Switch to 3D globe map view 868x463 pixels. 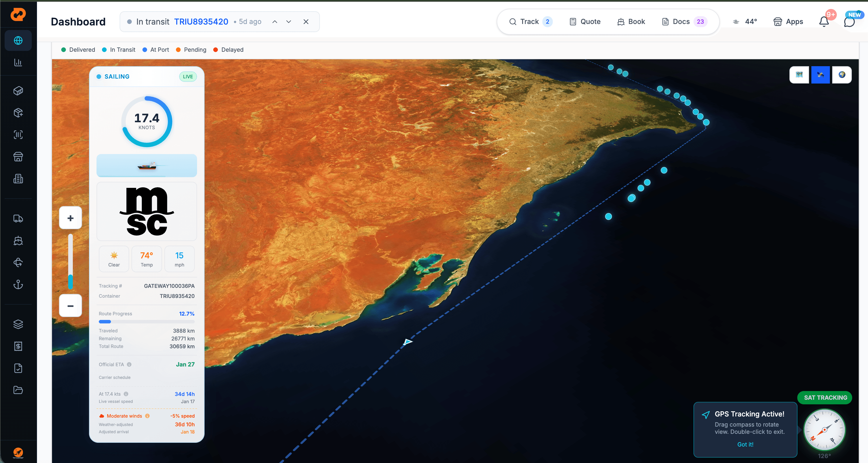pyautogui.click(x=841, y=75)
